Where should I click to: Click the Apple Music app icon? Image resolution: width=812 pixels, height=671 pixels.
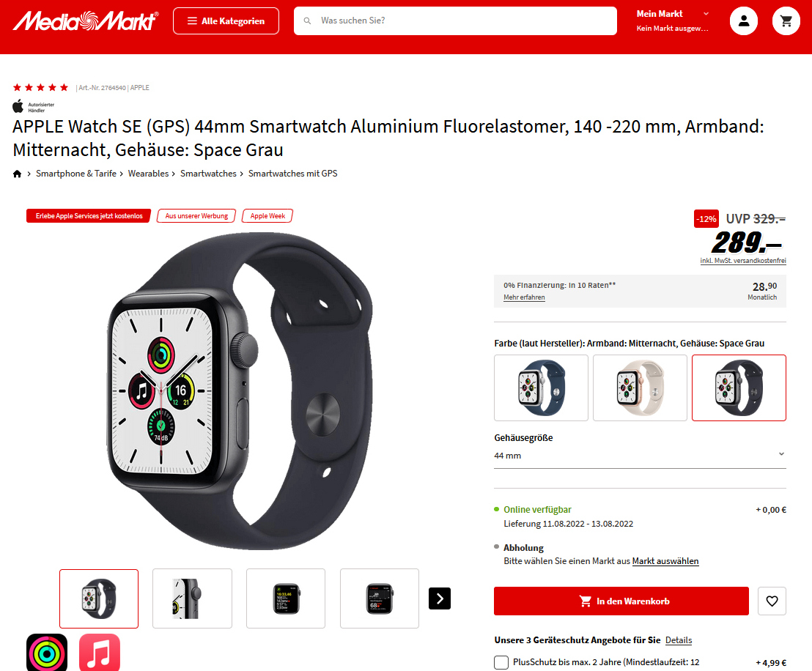point(100,653)
